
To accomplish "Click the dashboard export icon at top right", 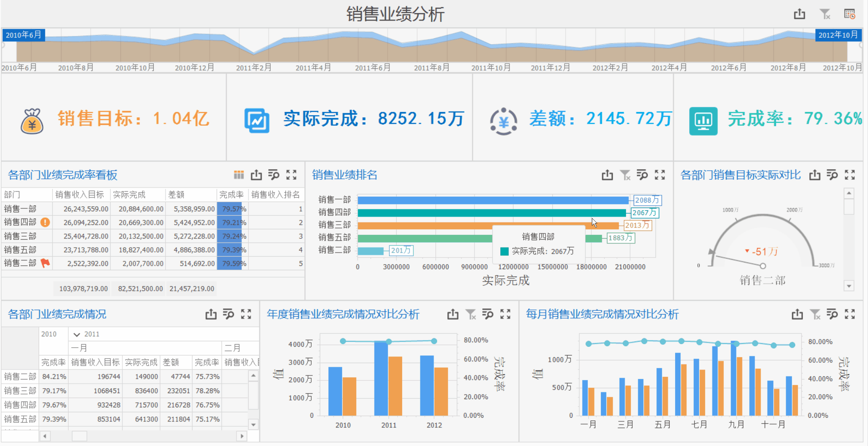I will pyautogui.click(x=799, y=14).
